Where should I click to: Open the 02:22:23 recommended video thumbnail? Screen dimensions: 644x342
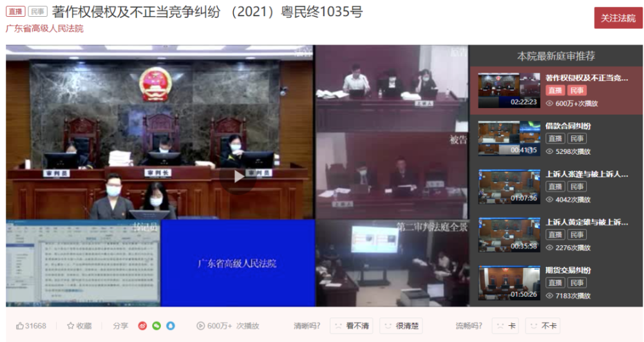(x=509, y=90)
